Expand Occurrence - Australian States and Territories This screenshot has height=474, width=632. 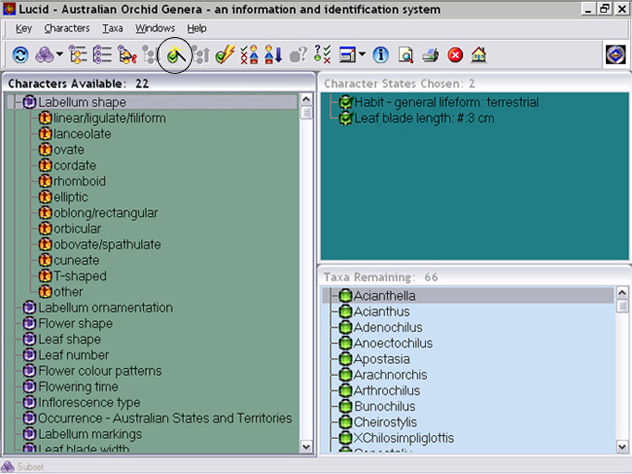[29, 418]
